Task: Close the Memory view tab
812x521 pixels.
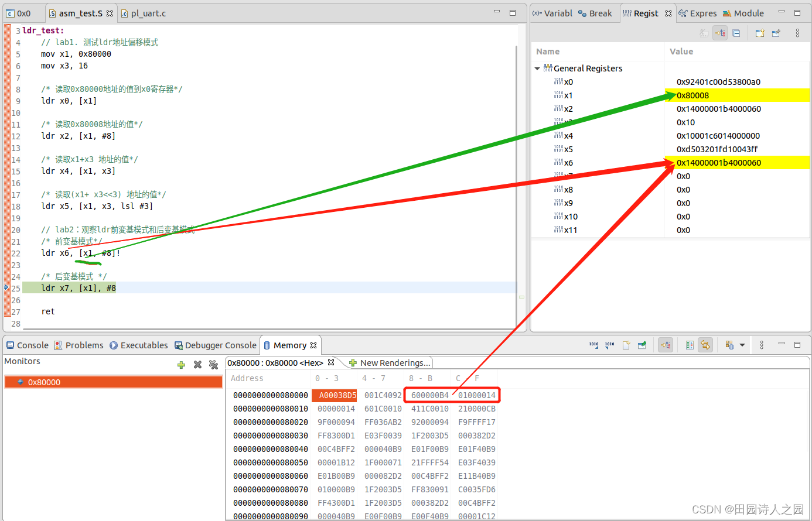Action: (313, 345)
